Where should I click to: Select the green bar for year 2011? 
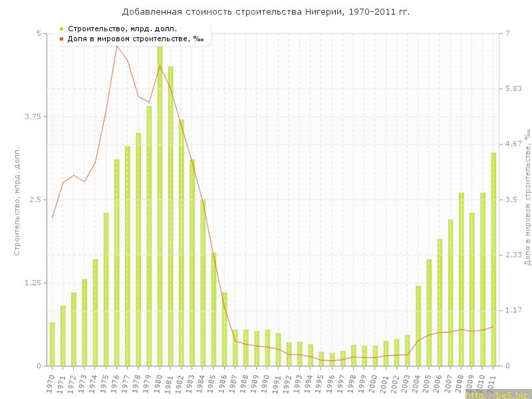(x=493, y=259)
